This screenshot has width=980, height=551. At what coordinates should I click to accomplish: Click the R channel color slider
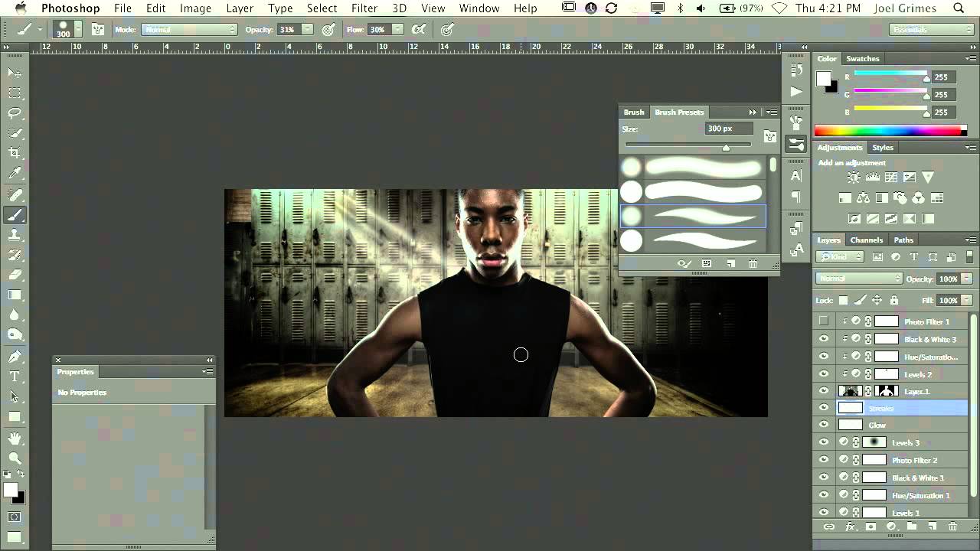(890, 77)
